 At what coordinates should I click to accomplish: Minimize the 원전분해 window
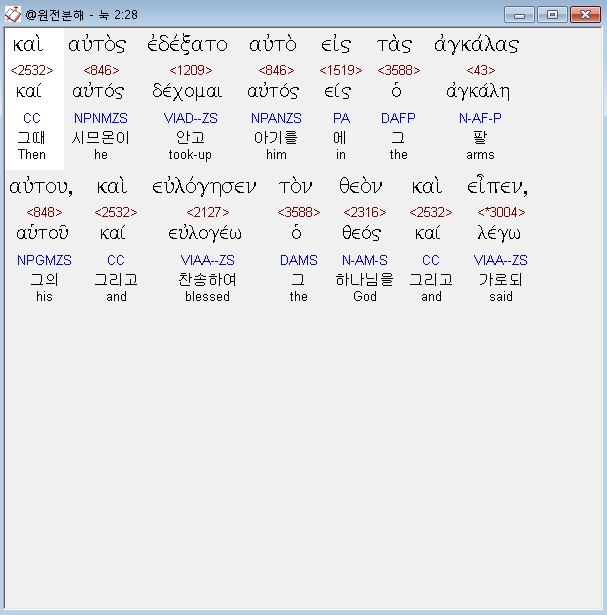(x=519, y=15)
